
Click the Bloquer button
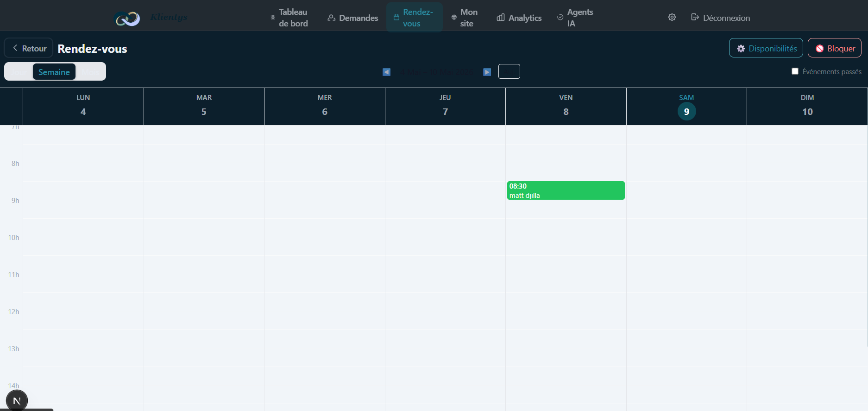835,48
